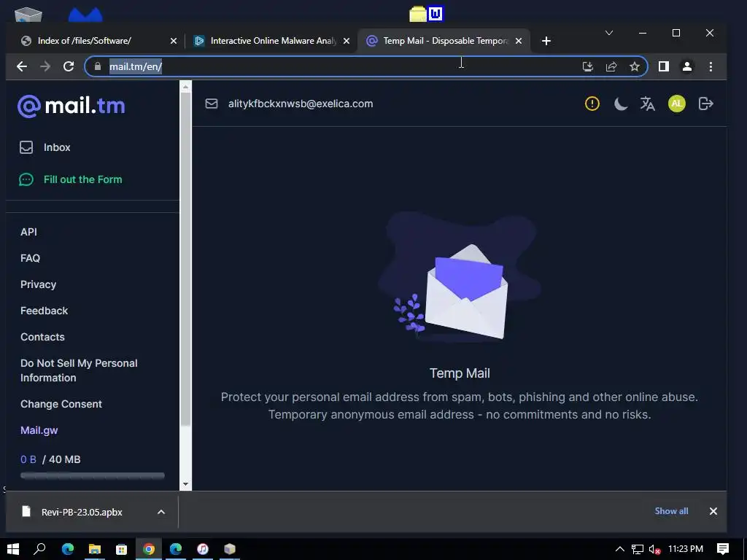This screenshot has height=560, width=747.
Task: Click the 11:23 PM clock
Action: point(686,549)
